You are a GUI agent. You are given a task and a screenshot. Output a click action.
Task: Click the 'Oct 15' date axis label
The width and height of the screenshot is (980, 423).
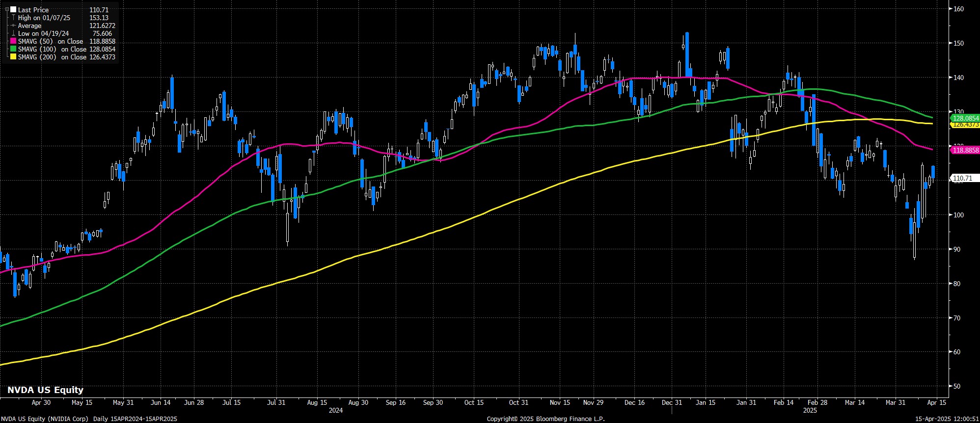[474, 402]
